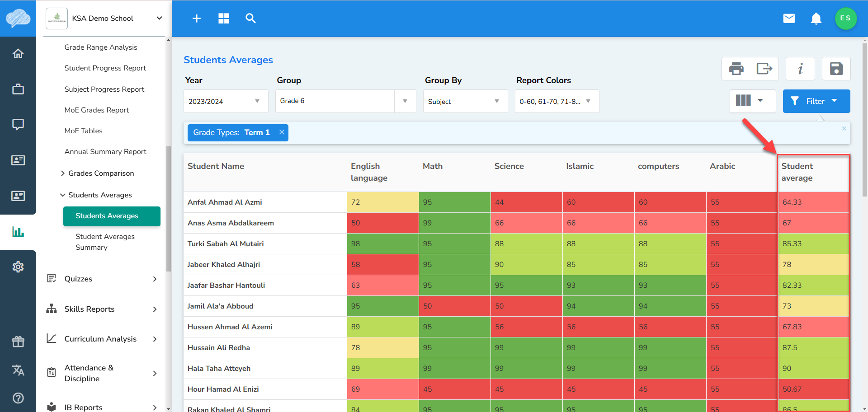This screenshot has height=412, width=868.
Task: Click the Arabic column header
Action: (x=722, y=166)
